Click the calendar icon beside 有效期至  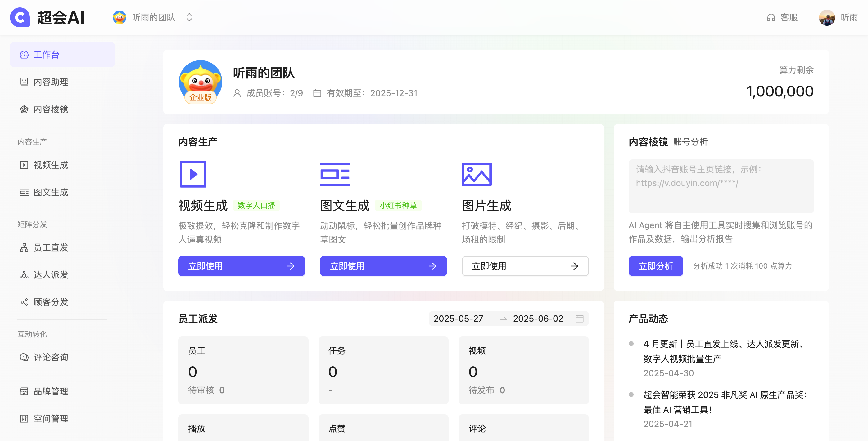(317, 93)
